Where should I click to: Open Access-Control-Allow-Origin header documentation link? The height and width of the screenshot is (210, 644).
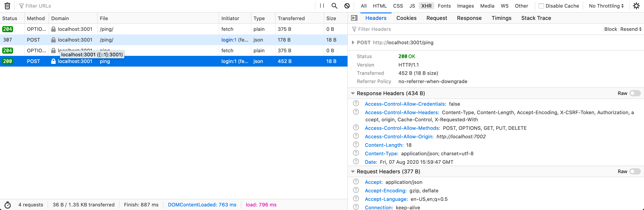(399, 136)
